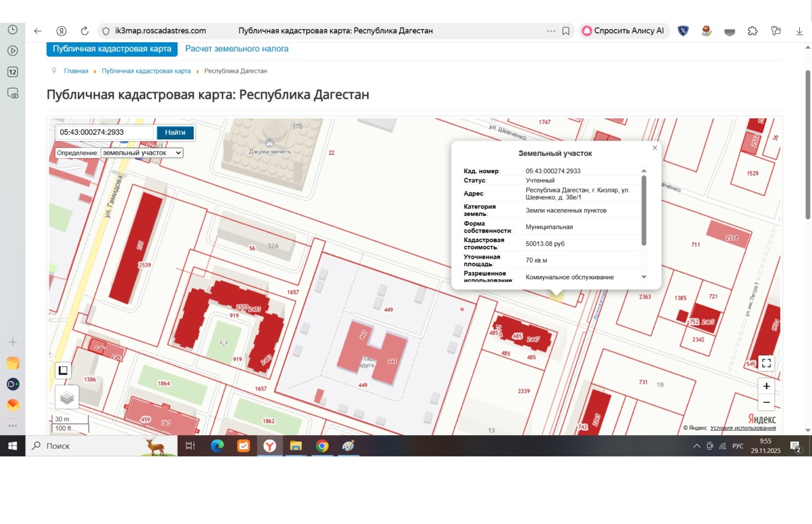Screen dimensions: 812x524
Task: Open the map layers selector icon
Action: point(67,397)
